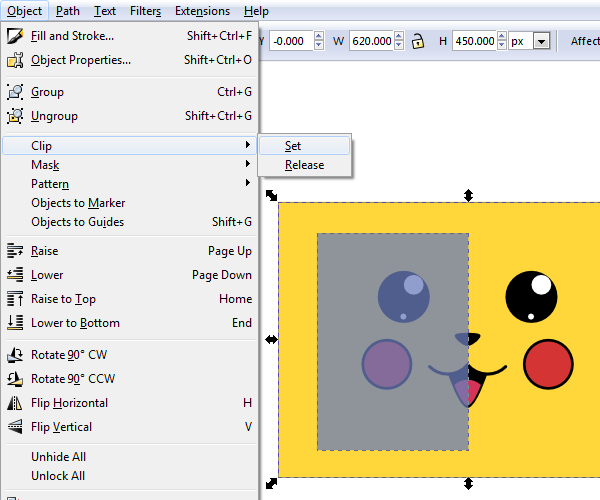Open the px units dropdown
This screenshot has height=500, width=600.
pos(541,41)
